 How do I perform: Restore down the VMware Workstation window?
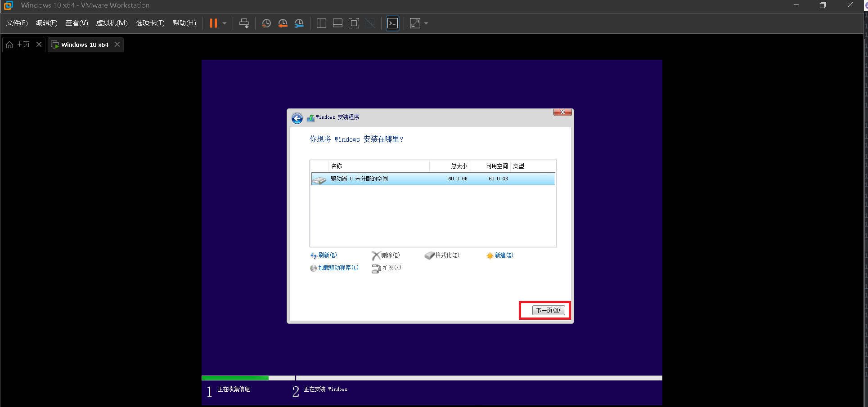[x=823, y=5]
